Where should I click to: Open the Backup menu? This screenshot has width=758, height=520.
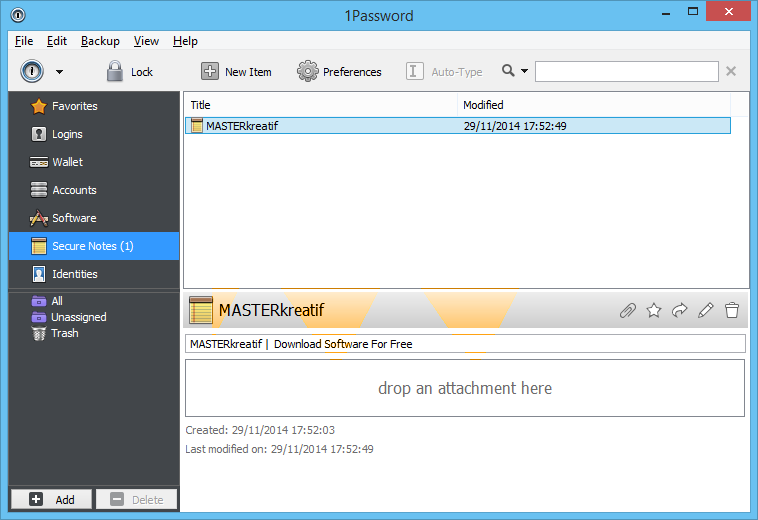(x=100, y=41)
